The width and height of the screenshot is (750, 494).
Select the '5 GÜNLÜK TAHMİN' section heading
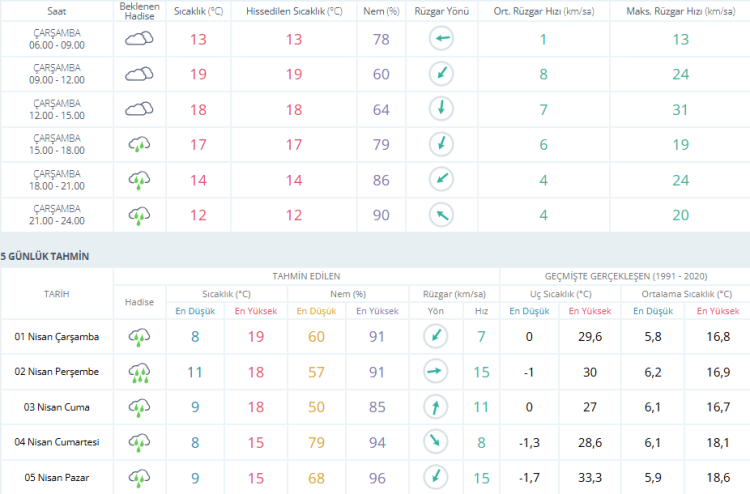[x=45, y=256]
